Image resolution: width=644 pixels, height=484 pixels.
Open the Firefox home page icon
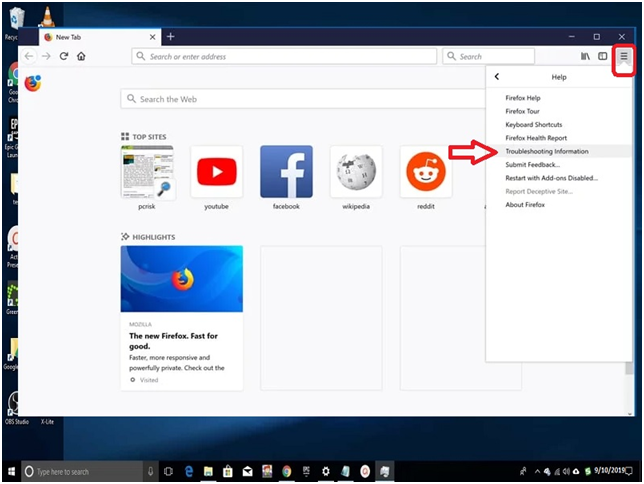click(x=81, y=56)
